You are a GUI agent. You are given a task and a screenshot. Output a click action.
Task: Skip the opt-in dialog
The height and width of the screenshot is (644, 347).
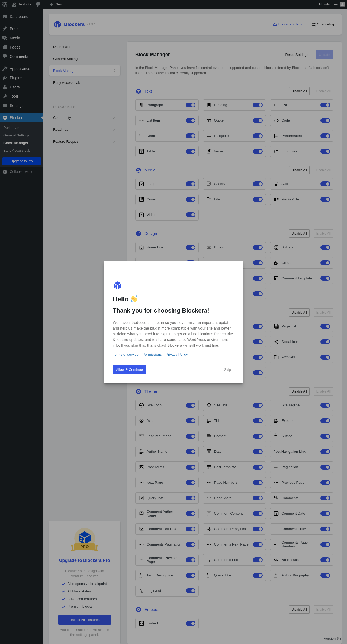(227, 370)
